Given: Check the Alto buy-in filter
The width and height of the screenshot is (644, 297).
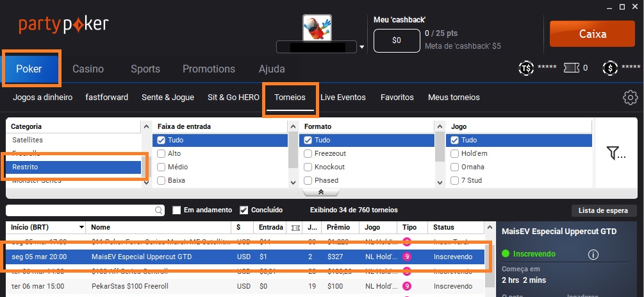Looking at the screenshot, I should (161, 153).
